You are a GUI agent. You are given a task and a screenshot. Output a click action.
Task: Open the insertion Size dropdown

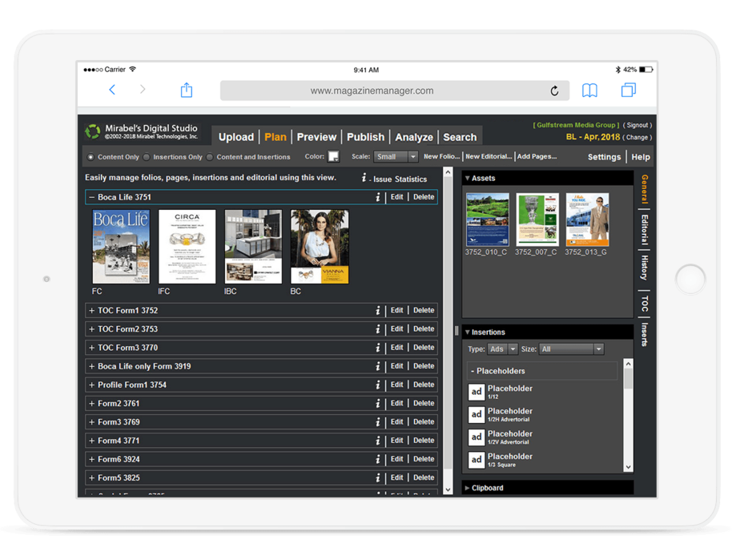tap(571, 348)
